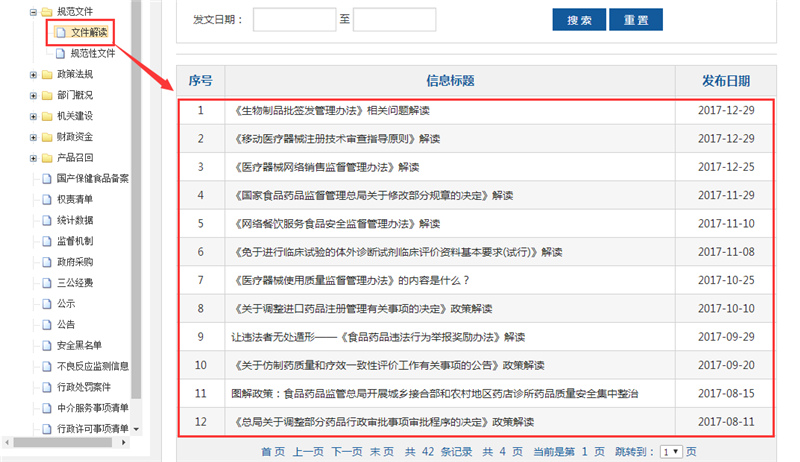Open 政府采购 in the sidebar tree
800x462 pixels.
[x=78, y=262]
